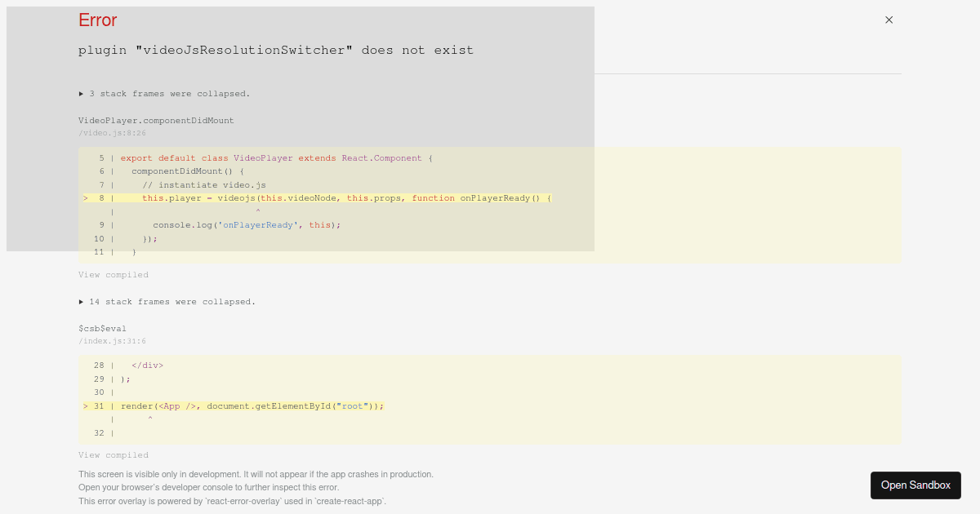Click the disclosure triangle before '3 stack frames'
The width and height of the screenshot is (980, 514).
click(80, 93)
